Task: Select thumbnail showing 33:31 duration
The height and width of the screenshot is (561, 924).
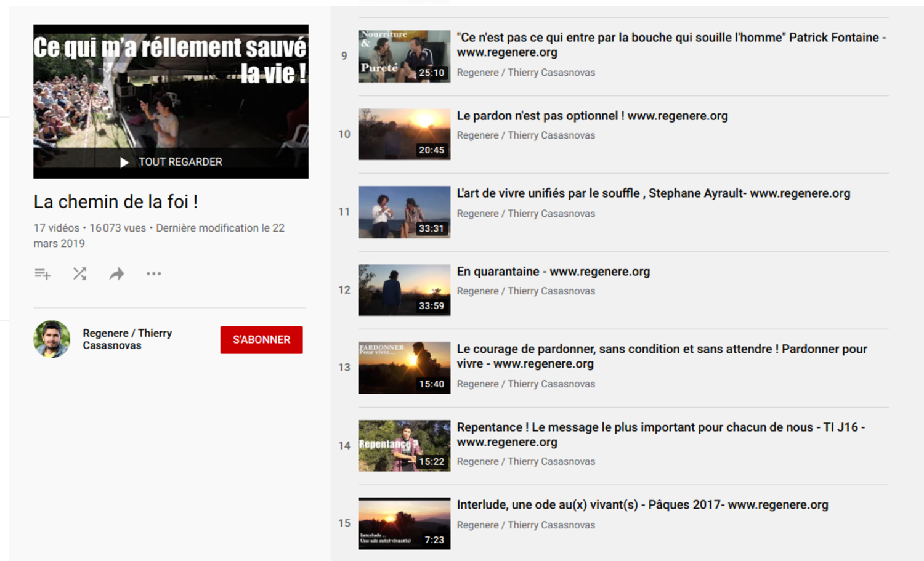Action: click(x=404, y=212)
